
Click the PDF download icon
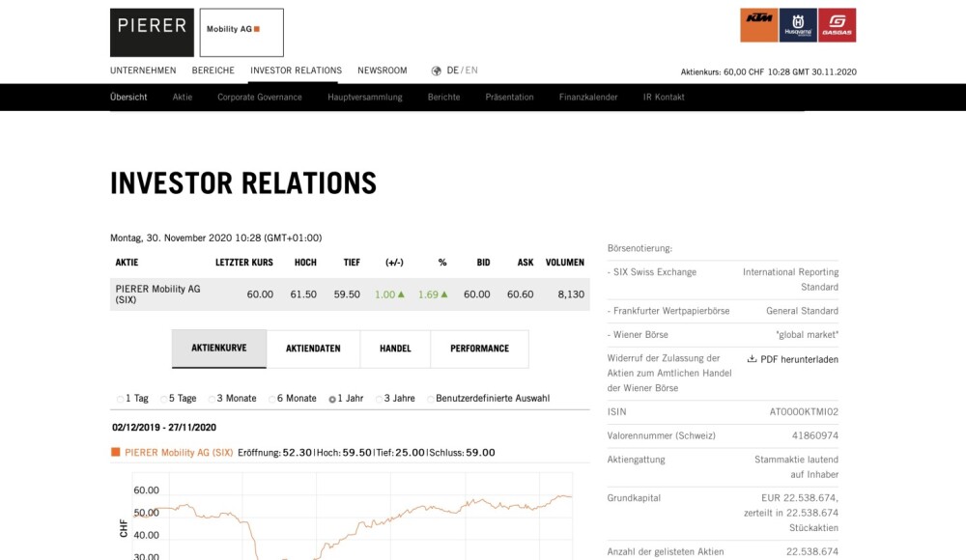752,359
